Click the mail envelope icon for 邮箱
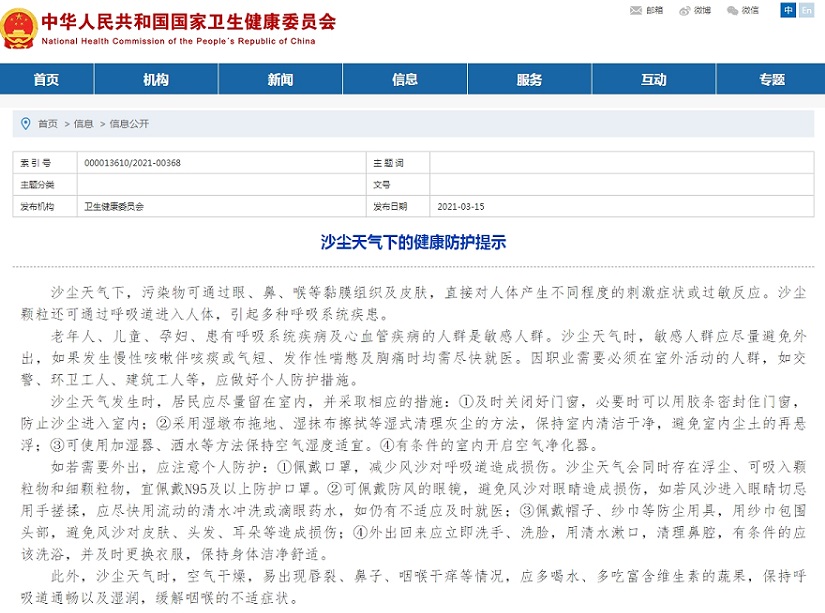 click(x=635, y=11)
